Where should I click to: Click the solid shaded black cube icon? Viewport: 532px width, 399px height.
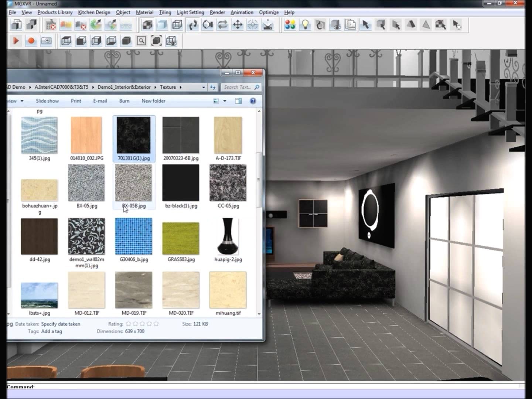[x=126, y=41]
